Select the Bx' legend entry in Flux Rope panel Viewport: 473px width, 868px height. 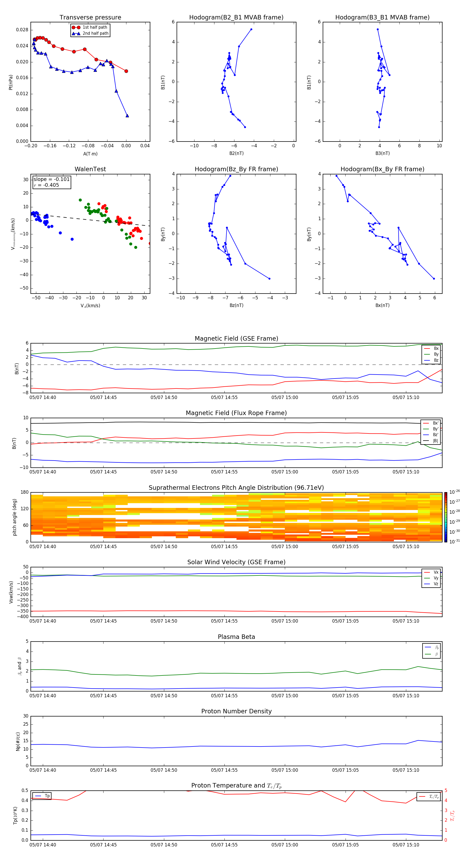[x=431, y=423]
